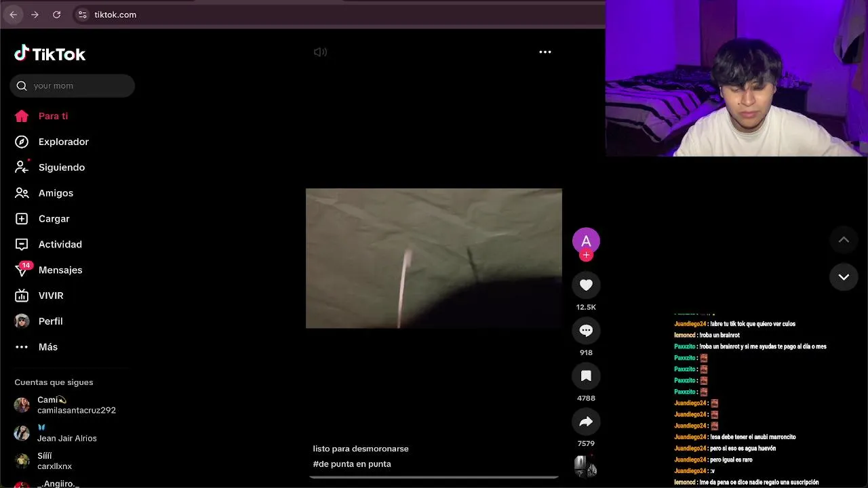Click the Siguiendo person icon
868x488 pixels.
click(22, 167)
